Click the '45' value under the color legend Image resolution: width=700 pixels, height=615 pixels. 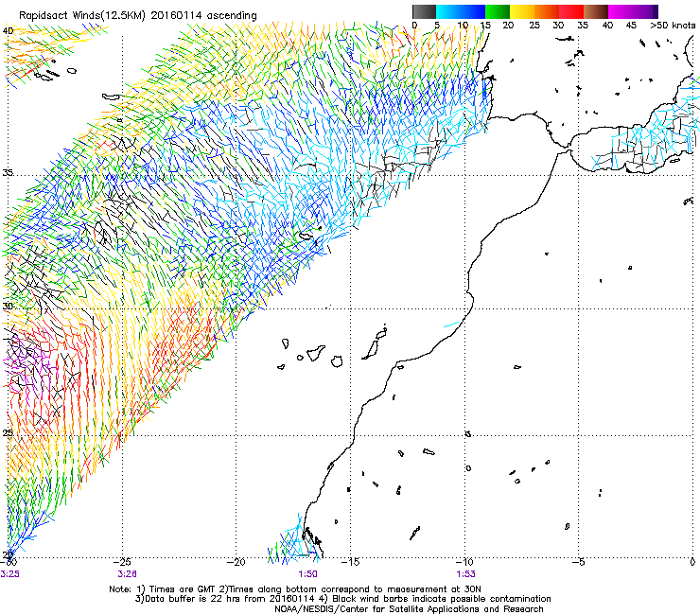coord(631,25)
